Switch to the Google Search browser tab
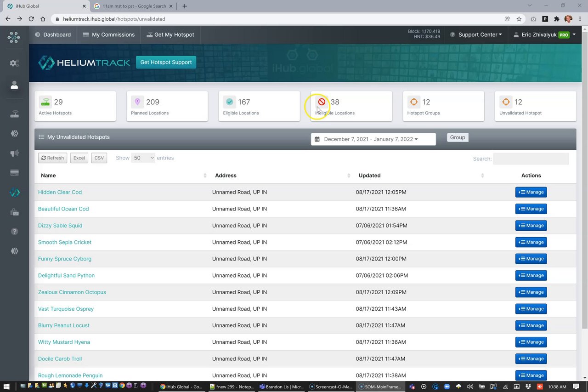 coord(133,6)
